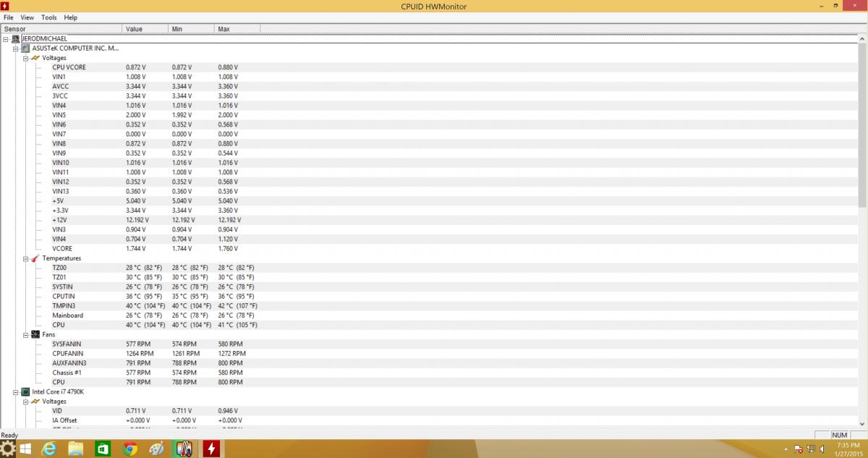Click the Sensor column header

[61, 29]
